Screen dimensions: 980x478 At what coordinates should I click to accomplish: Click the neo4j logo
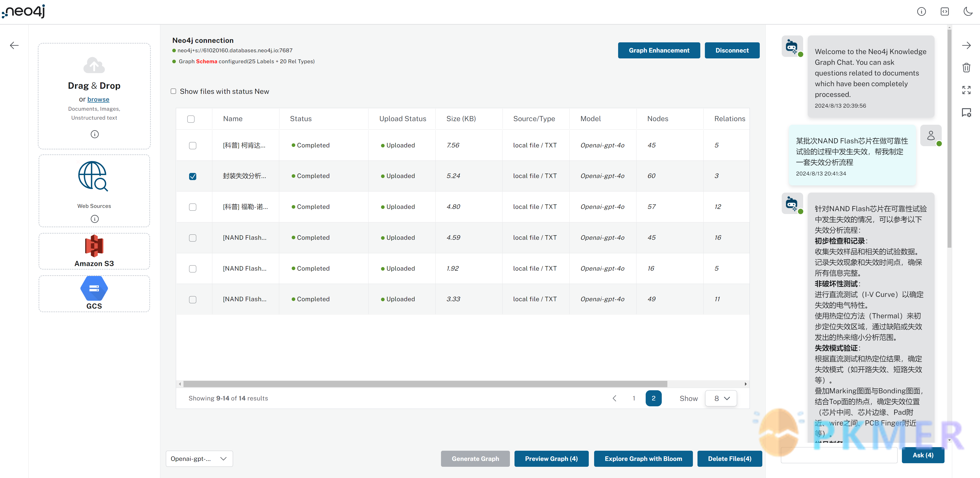coord(23,11)
